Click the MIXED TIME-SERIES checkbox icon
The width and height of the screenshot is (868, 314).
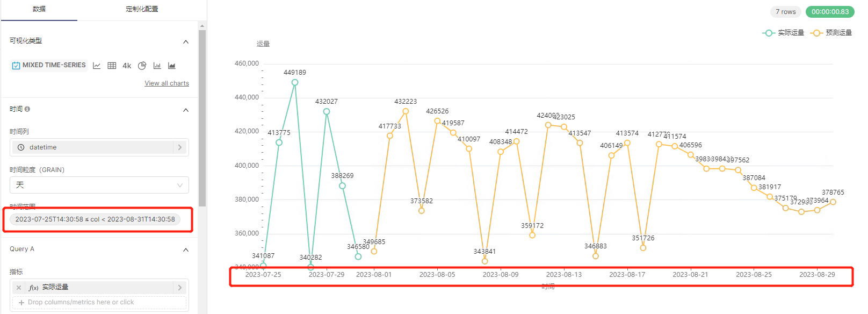[x=16, y=65]
